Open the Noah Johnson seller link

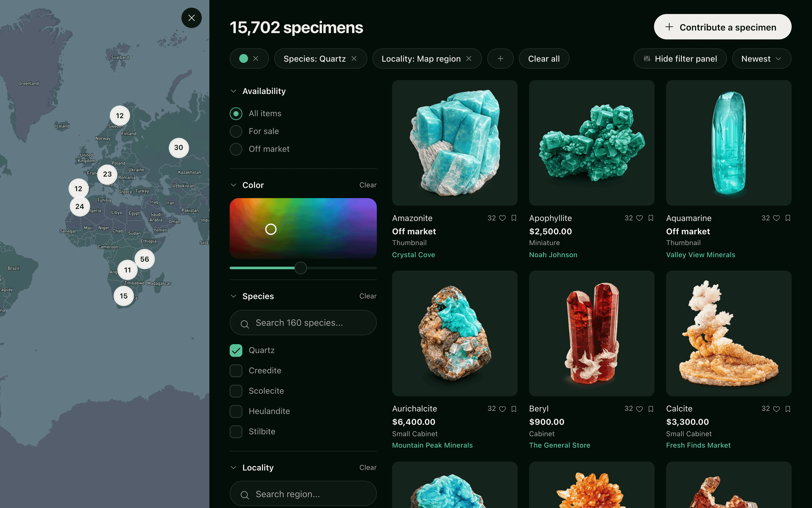pyautogui.click(x=553, y=255)
